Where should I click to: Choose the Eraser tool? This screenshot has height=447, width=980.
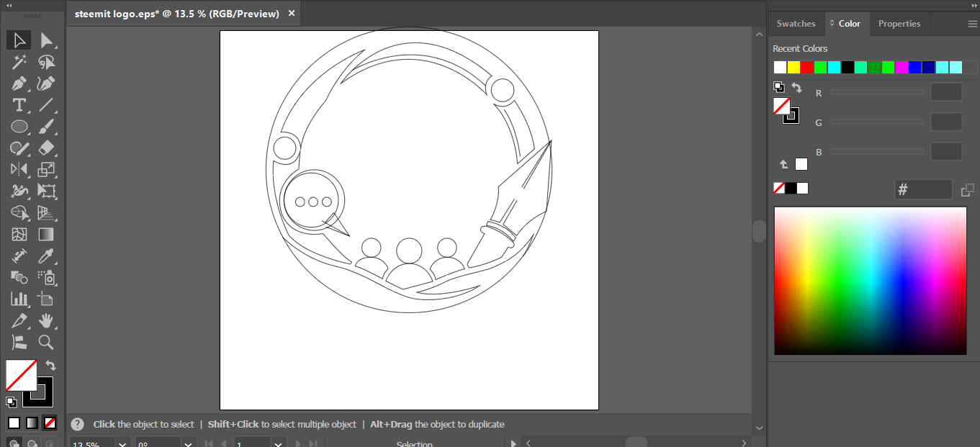click(47, 148)
